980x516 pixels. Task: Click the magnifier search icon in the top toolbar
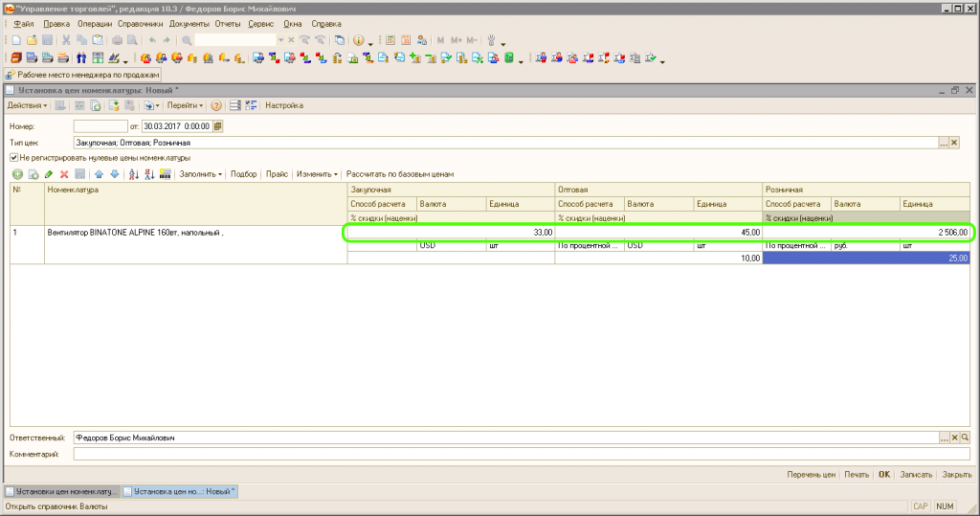(187, 40)
